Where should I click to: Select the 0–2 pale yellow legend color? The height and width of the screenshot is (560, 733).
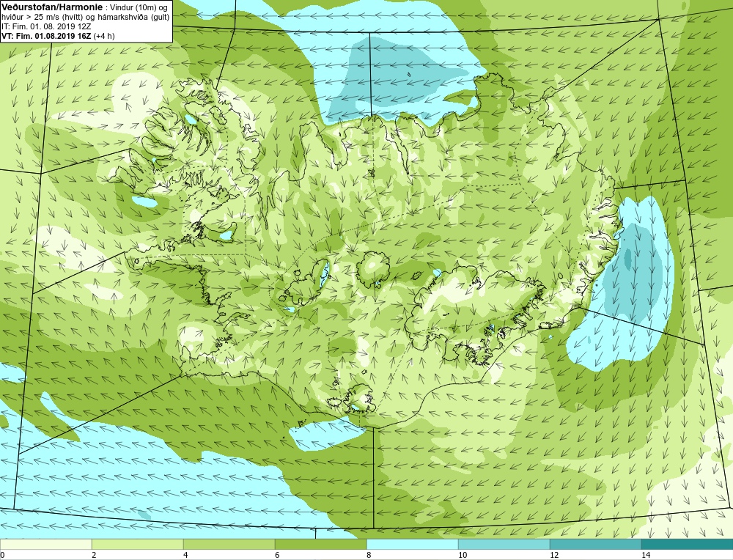coord(45,544)
